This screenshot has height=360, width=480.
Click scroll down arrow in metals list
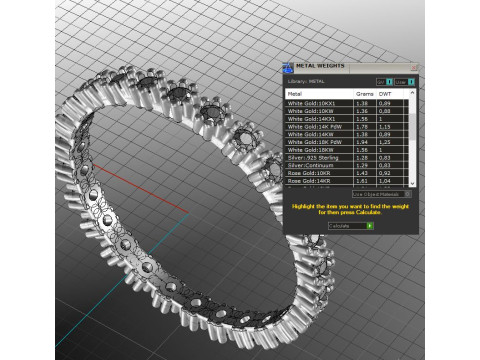(412, 183)
